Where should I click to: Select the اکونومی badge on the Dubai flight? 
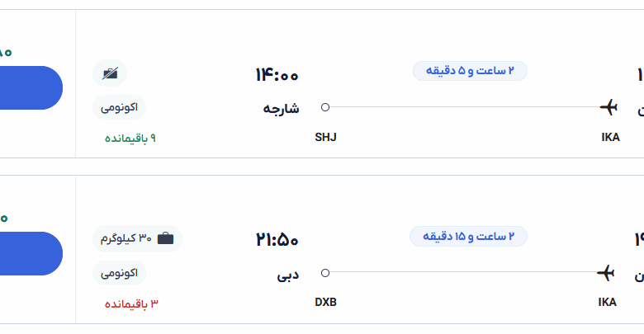tap(120, 272)
